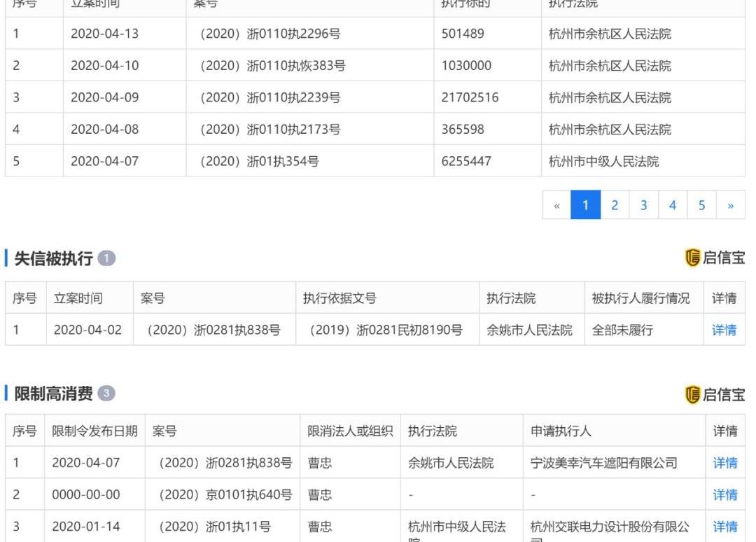Click date 2020-01-14 in 限制高消费 table
The width and height of the screenshot is (756, 542).
(86, 527)
